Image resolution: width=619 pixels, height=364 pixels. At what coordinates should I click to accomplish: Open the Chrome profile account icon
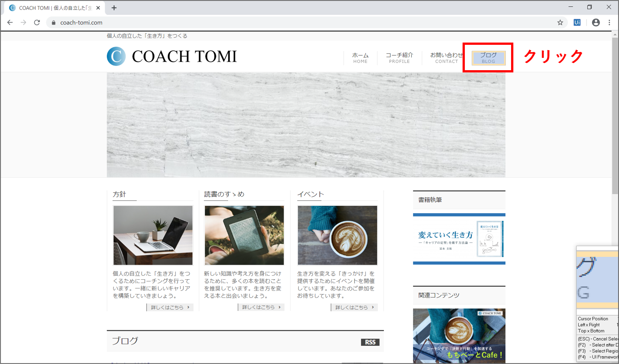[596, 22]
